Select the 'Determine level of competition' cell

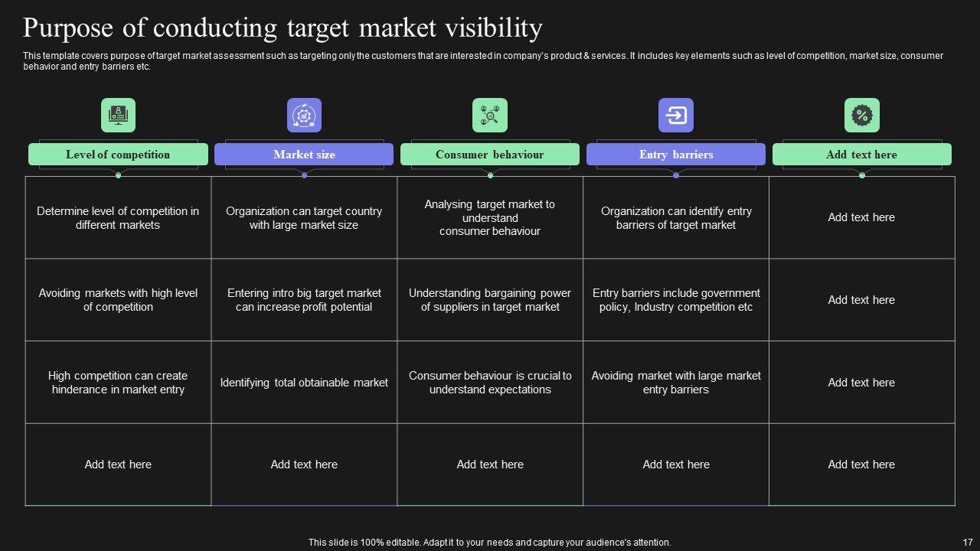tap(118, 218)
